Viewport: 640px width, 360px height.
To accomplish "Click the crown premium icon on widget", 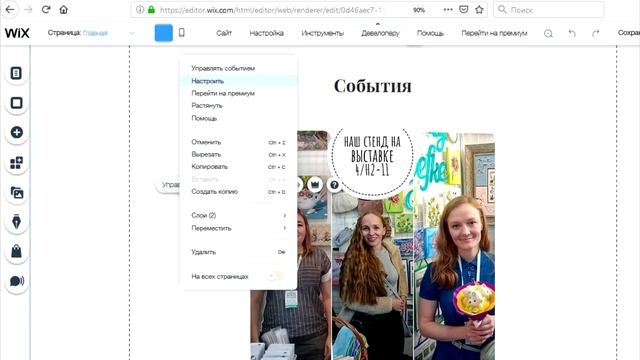I will [315, 185].
